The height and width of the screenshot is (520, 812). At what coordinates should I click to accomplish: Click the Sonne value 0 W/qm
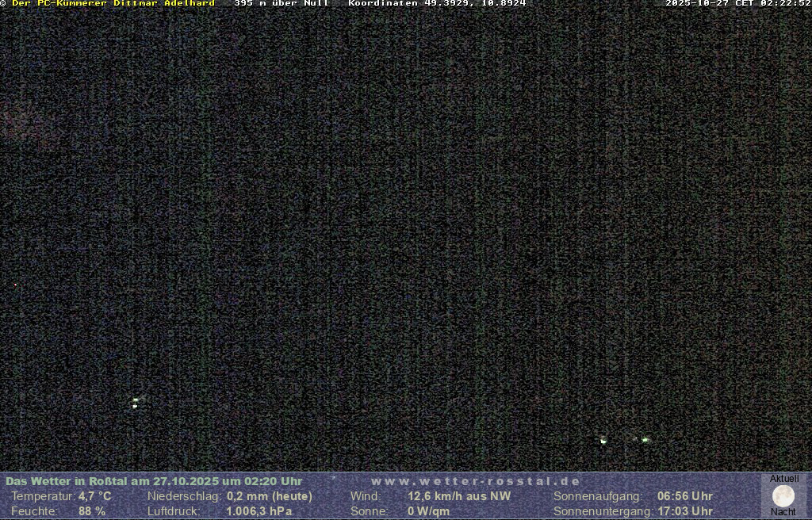(x=428, y=511)
